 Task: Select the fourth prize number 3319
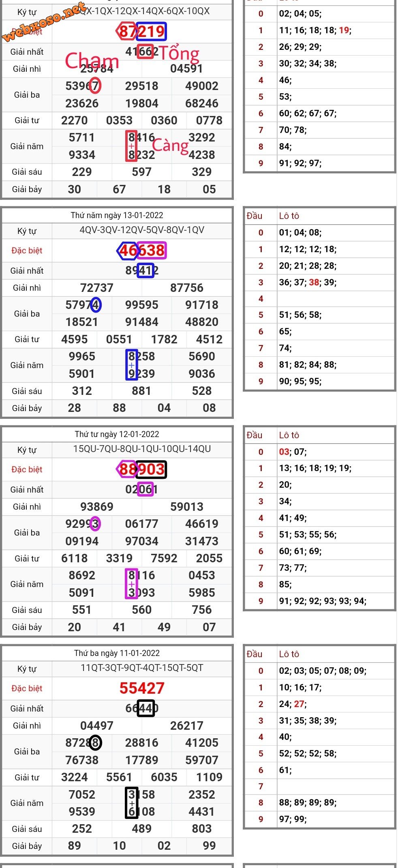[119, 558]
